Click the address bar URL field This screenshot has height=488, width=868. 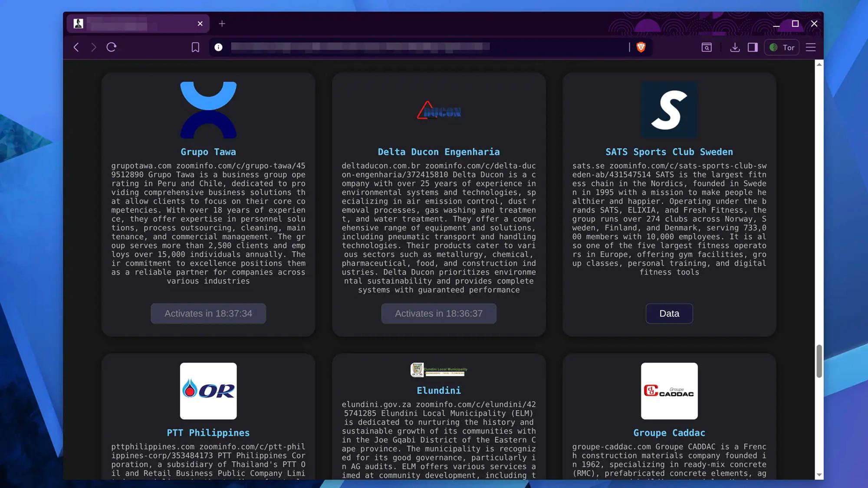[360, 47]
